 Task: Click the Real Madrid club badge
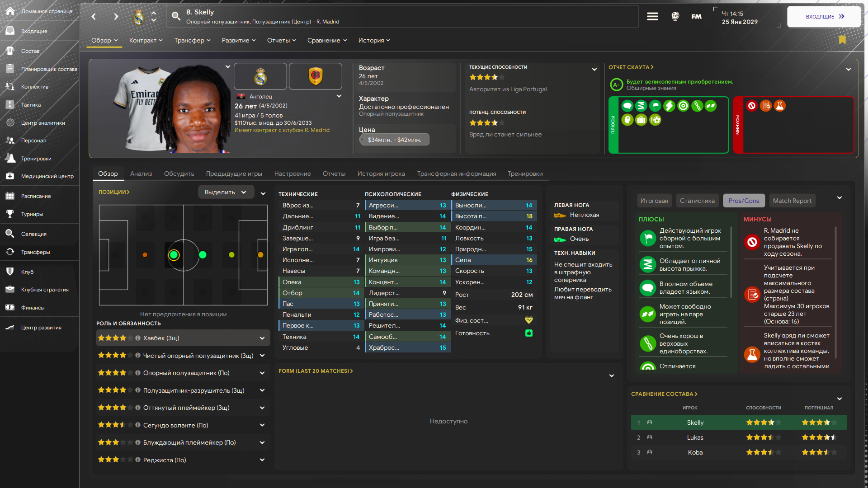[x=260, y=76]
